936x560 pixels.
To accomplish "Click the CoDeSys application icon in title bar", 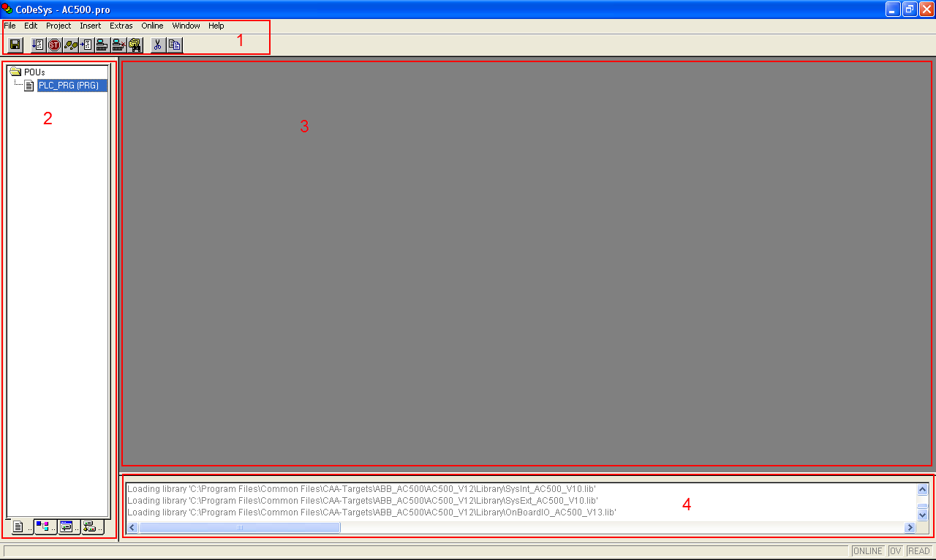I will [7, 9].
